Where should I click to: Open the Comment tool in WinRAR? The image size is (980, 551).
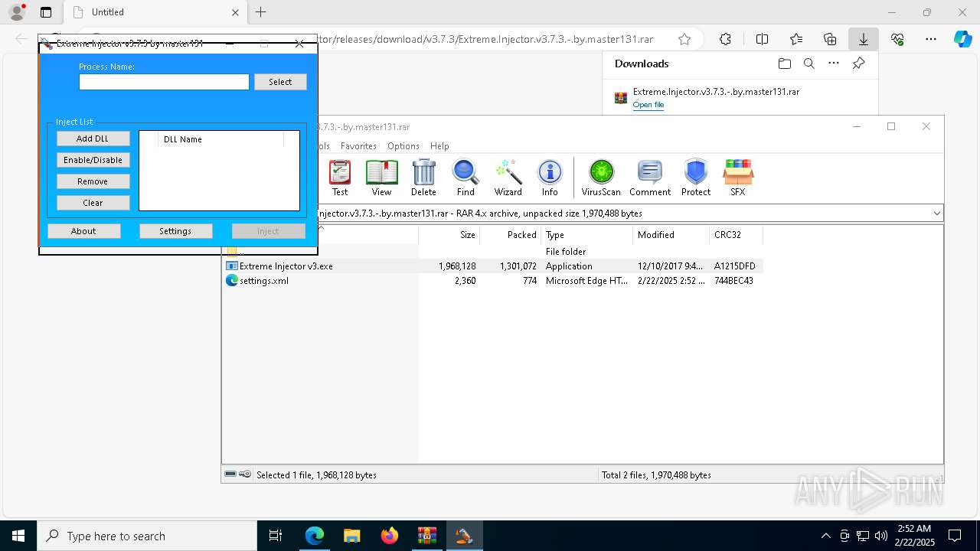click(650, 178)
